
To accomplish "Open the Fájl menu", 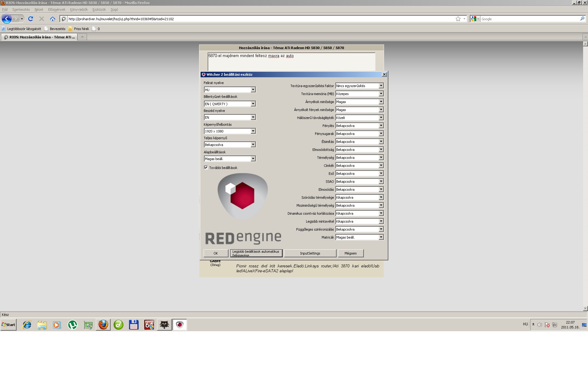I will pyautogui.click(x=5, y=10).
